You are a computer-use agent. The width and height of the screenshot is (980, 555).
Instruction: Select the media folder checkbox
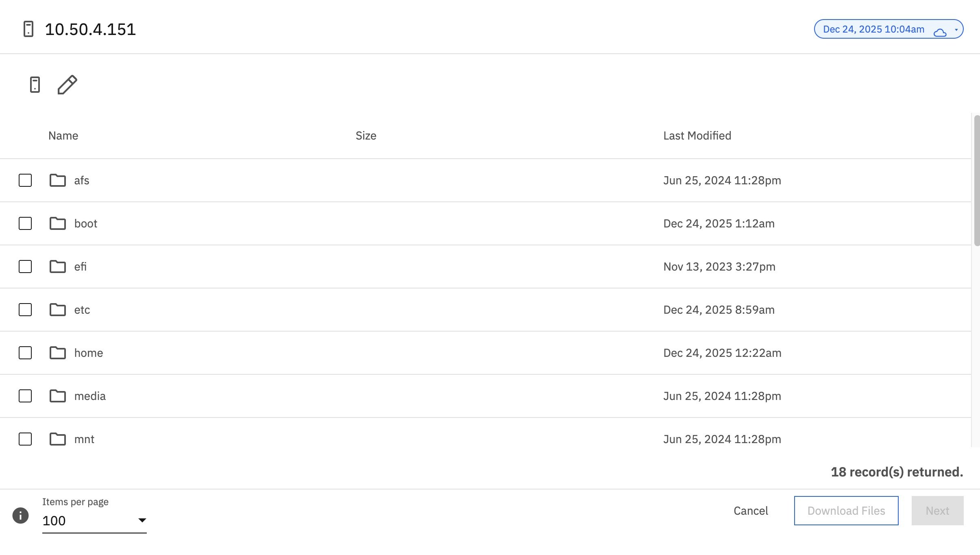(x=25, y=395)
